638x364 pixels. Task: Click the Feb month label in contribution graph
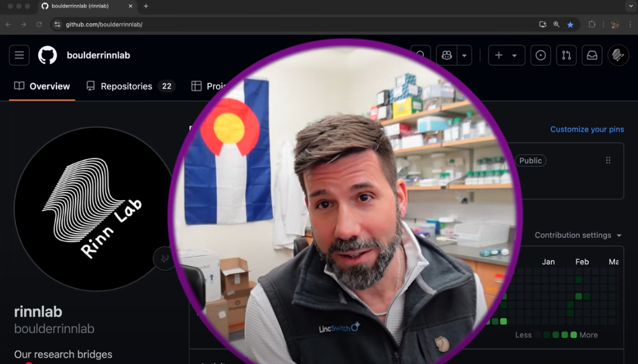582,262
